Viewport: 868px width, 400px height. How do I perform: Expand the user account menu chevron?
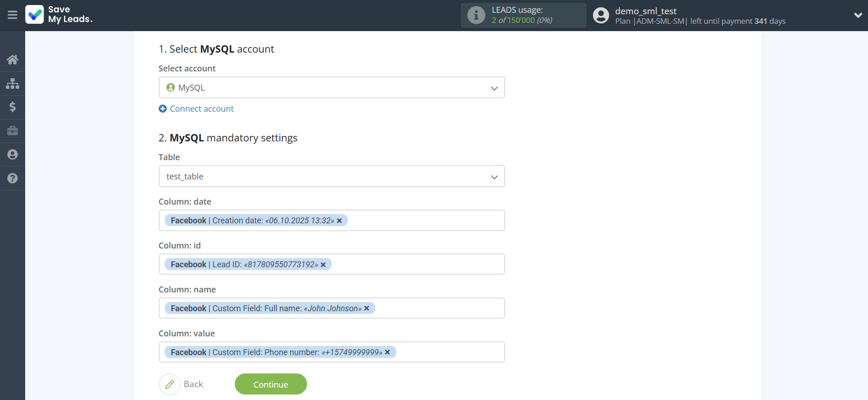(x=857, y=15)
